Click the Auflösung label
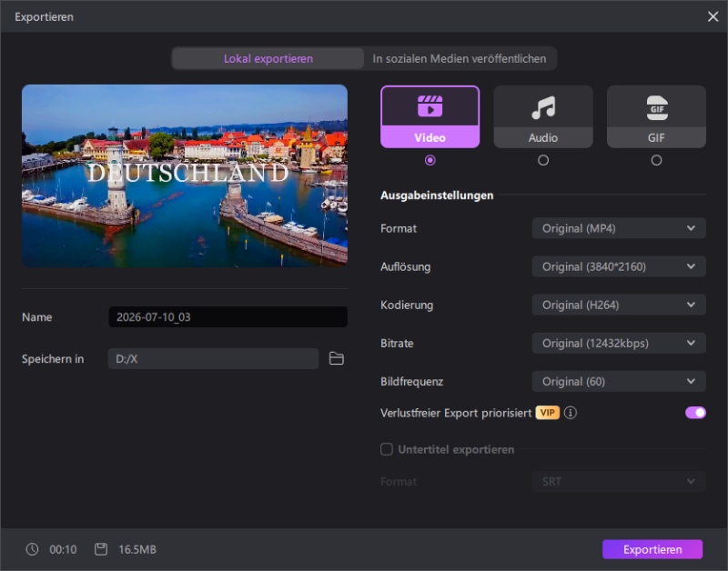This screenshot has width=728, height=571. [405, 266]
